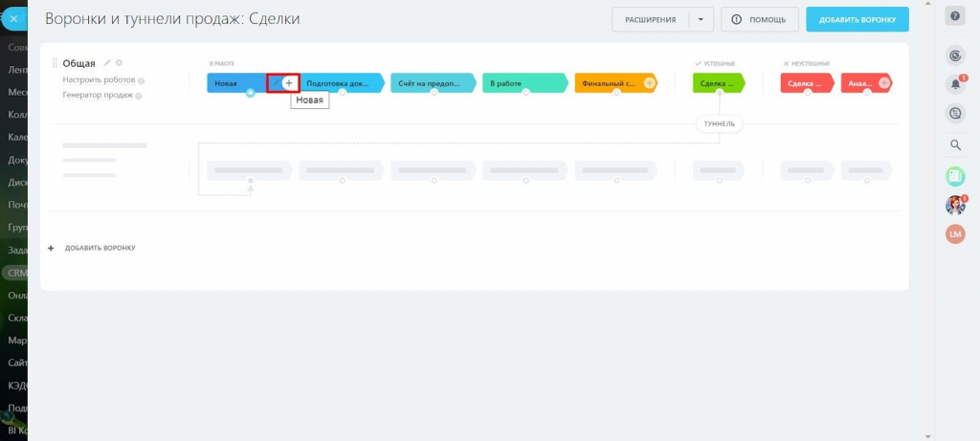Add a failed stage via plus on Анализ

(x=883, y=83)
